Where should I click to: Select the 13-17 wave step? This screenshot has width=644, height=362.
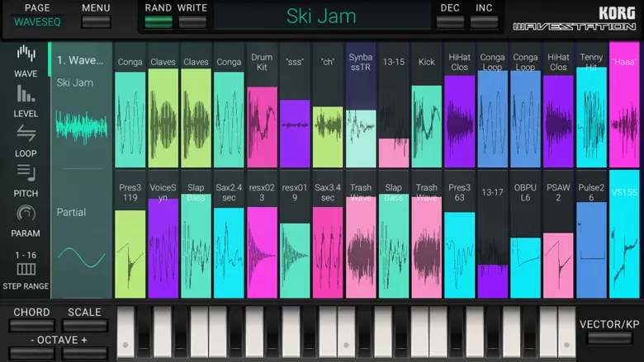click(492, 234)
